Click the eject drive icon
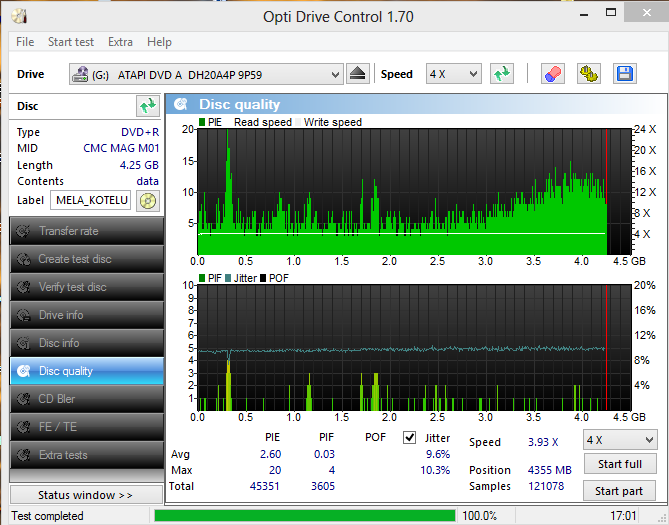This screenshot has height=525, width=669. [358, 74]
